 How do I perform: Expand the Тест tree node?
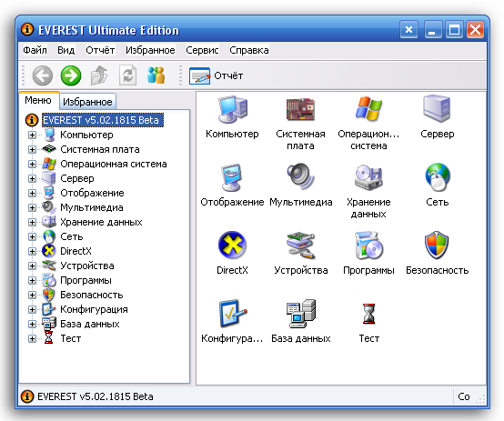tap(32, 338)
